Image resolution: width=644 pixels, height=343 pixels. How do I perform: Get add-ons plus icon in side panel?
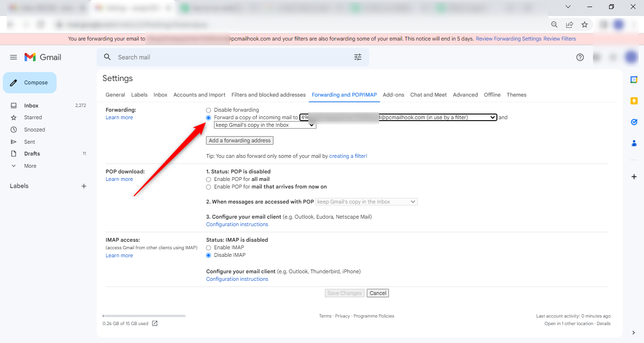(634, 177)
